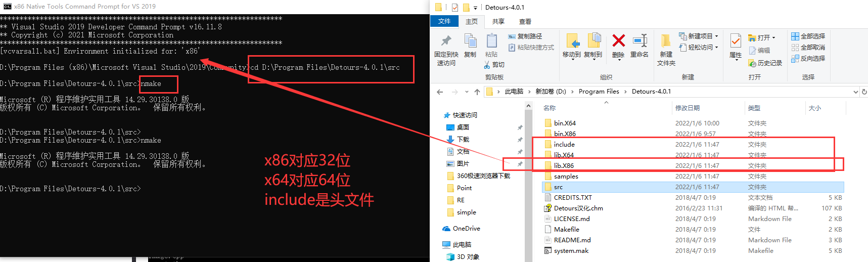868x262 pixels.
Task: Open the New item dropdown
Action: point(699,36)
